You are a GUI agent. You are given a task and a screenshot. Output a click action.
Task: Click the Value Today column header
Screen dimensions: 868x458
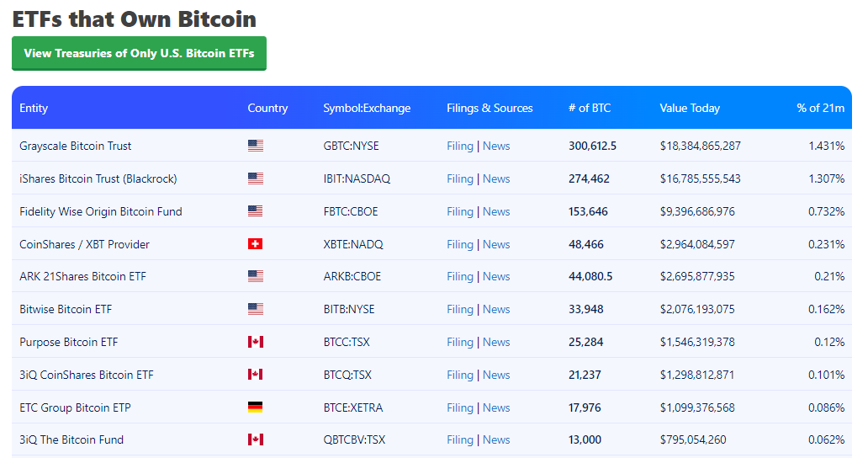[690, 108]
